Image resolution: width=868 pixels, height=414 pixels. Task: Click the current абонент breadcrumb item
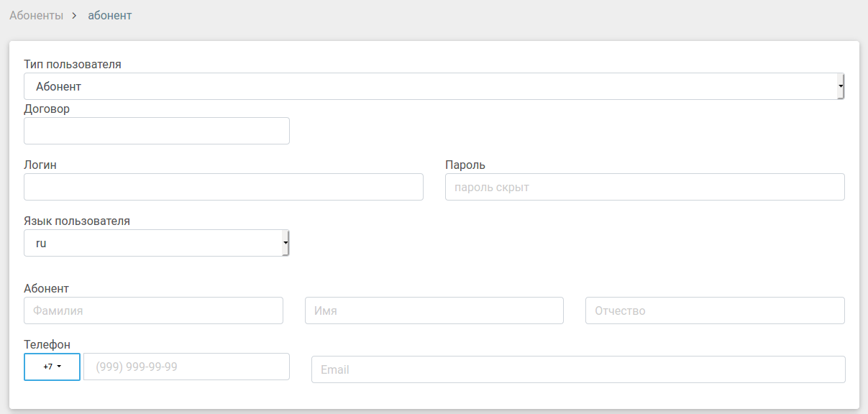(x=110, y=15)
